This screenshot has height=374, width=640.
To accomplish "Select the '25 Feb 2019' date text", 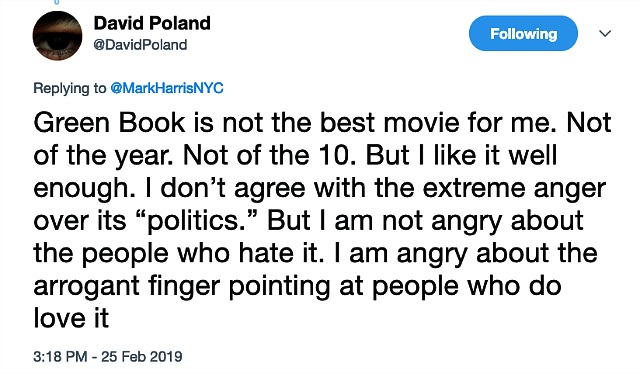I will pos(142,356).
